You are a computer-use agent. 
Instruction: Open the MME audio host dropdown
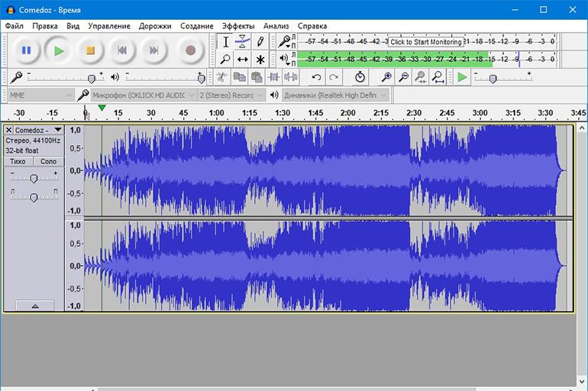(x=40, y=95)
